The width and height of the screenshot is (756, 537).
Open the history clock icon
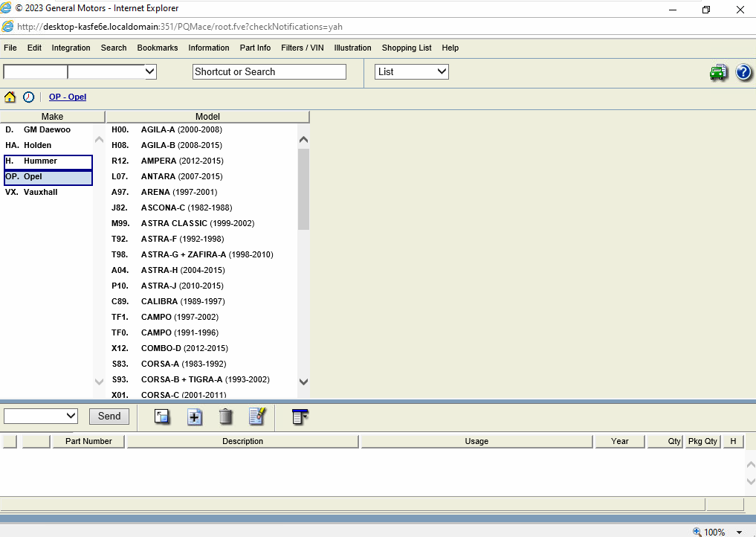click(x=29, y=97)
